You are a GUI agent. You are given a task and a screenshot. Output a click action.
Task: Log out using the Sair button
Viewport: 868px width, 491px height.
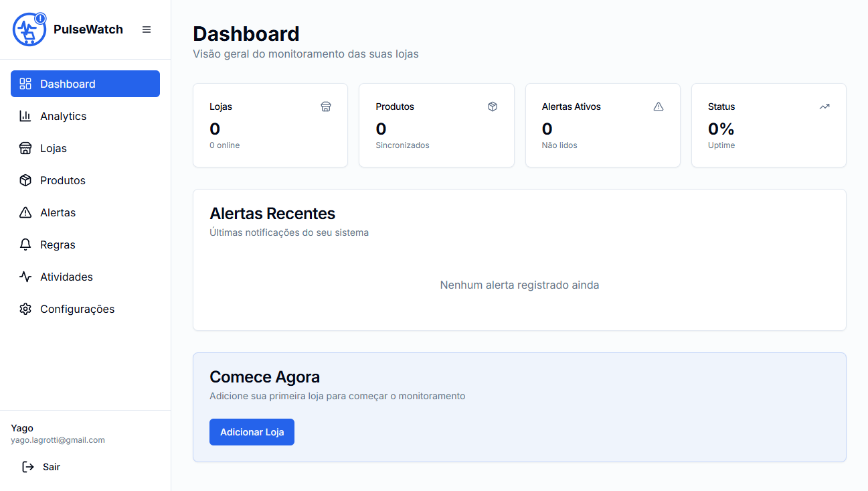pyautogui.click(x=41, y=467)
